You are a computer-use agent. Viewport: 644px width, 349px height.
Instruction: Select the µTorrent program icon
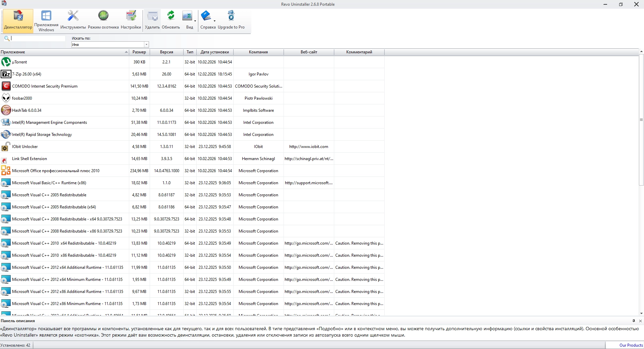[x=6, y=62]
